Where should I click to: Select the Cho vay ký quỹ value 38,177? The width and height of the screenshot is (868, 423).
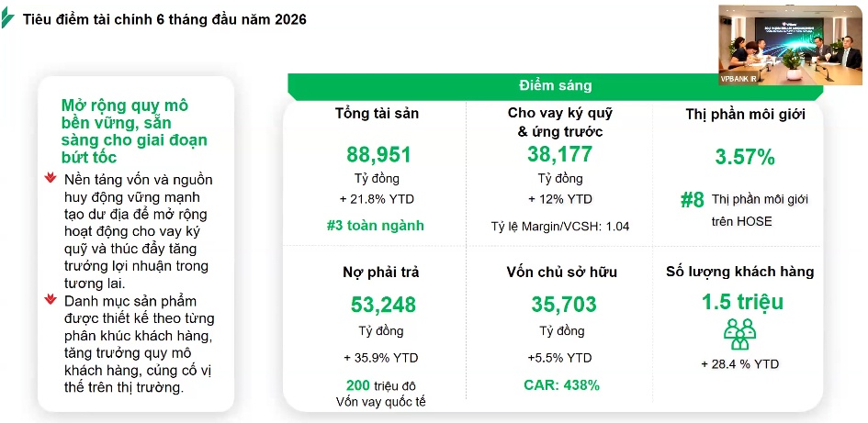point(559,154)
